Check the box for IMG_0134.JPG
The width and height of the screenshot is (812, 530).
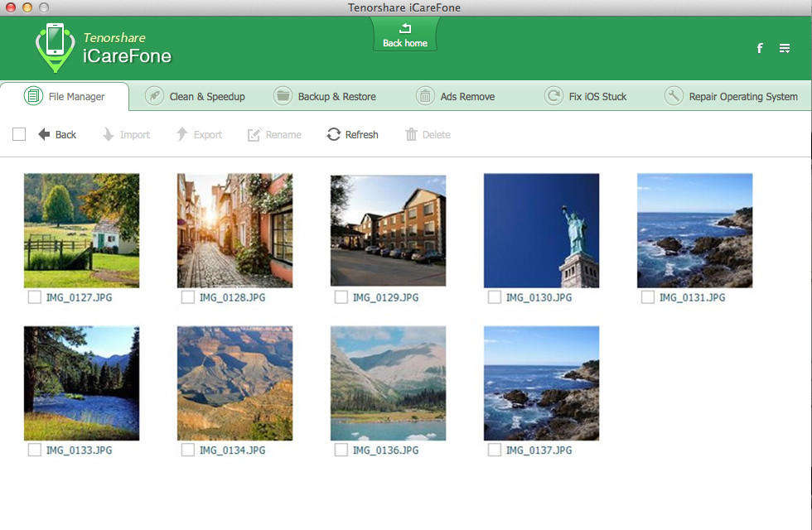point(188,450)
